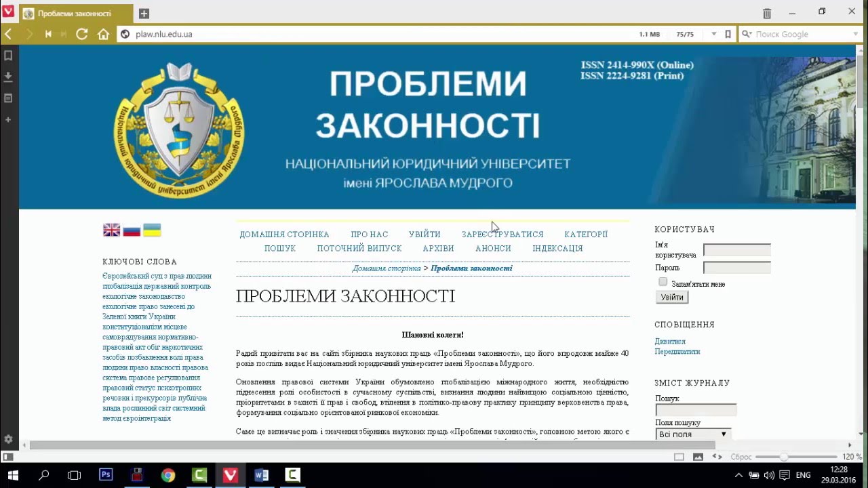
Task: Open 'УВІЙТИ' navigation menu item
Action: [x=425, y=235]
